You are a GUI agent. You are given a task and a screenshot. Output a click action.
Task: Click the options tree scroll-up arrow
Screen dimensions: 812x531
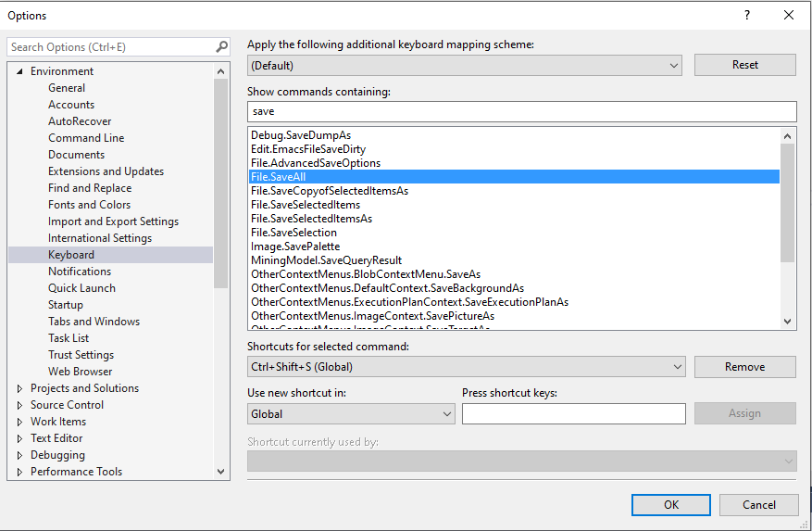tap(221, 71)
